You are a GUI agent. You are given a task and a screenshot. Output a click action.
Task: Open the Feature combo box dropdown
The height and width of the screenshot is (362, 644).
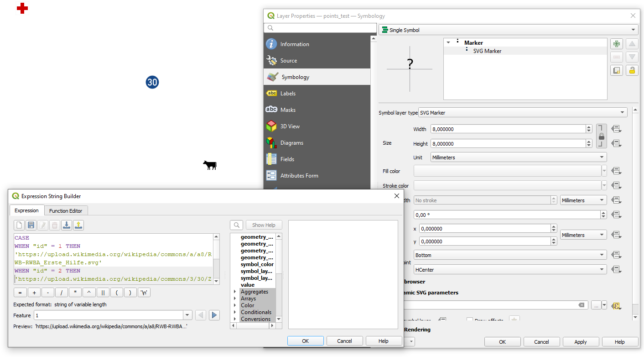click(x=187, y=315)
